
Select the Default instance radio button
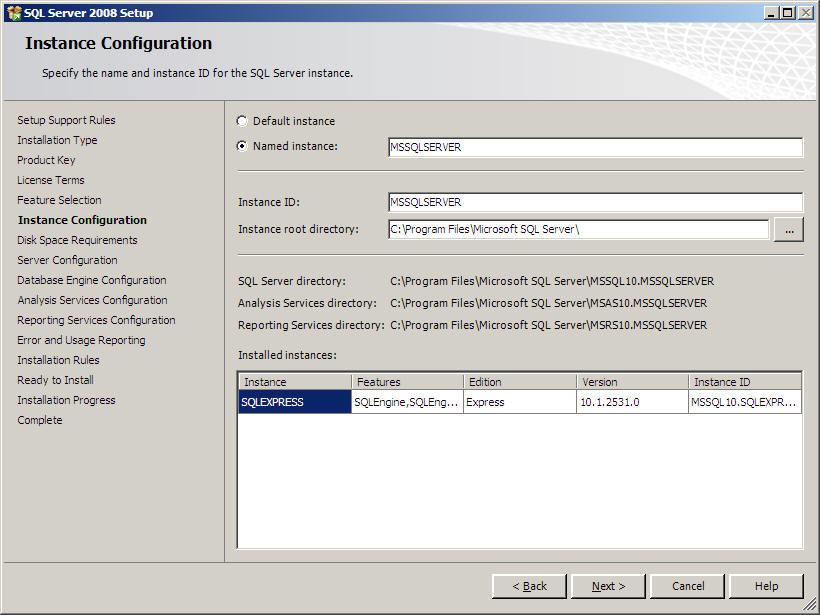pos(242,121)
